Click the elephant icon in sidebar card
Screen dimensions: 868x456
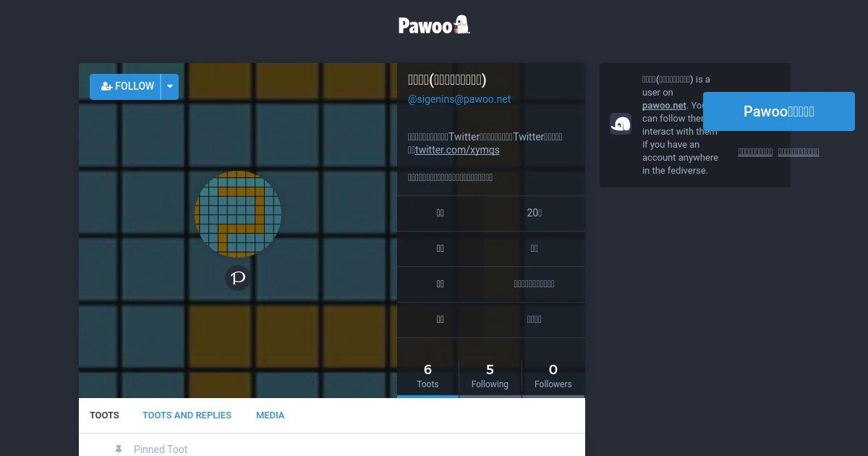[x=621, y=124]
